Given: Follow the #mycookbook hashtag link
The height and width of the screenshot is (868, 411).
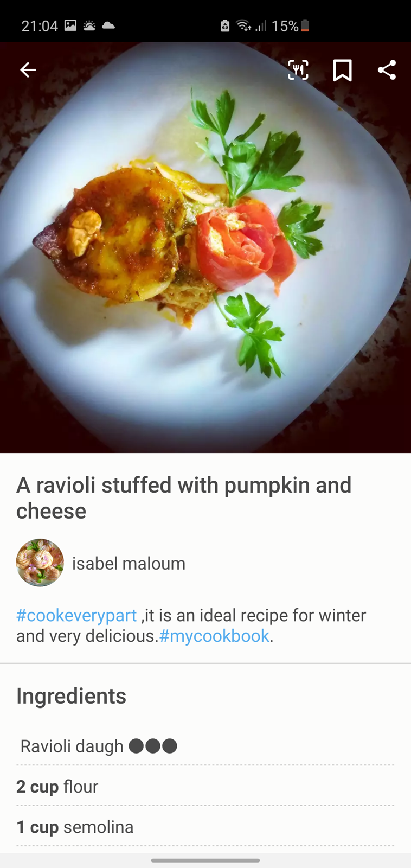Looking at the screenshot, I should [x=214, y=636].
